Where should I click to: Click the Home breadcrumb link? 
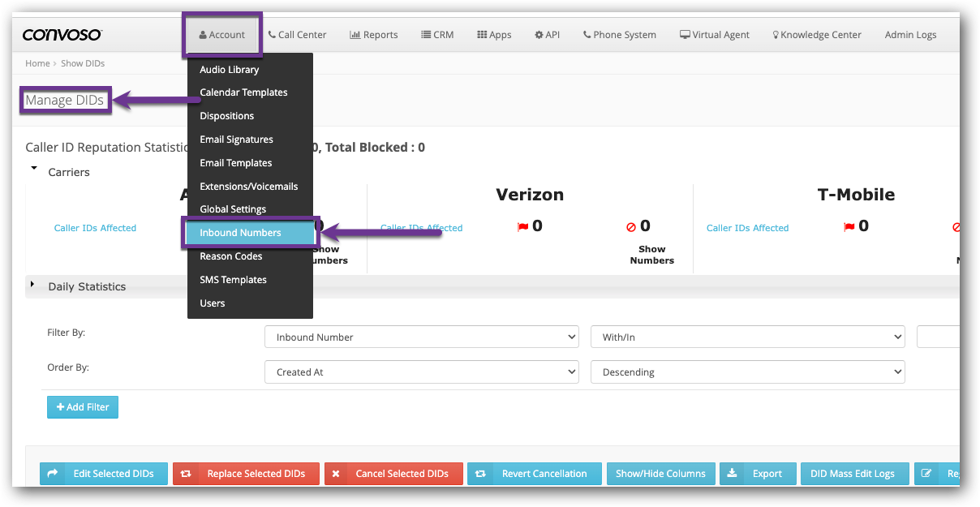point(37,63)
